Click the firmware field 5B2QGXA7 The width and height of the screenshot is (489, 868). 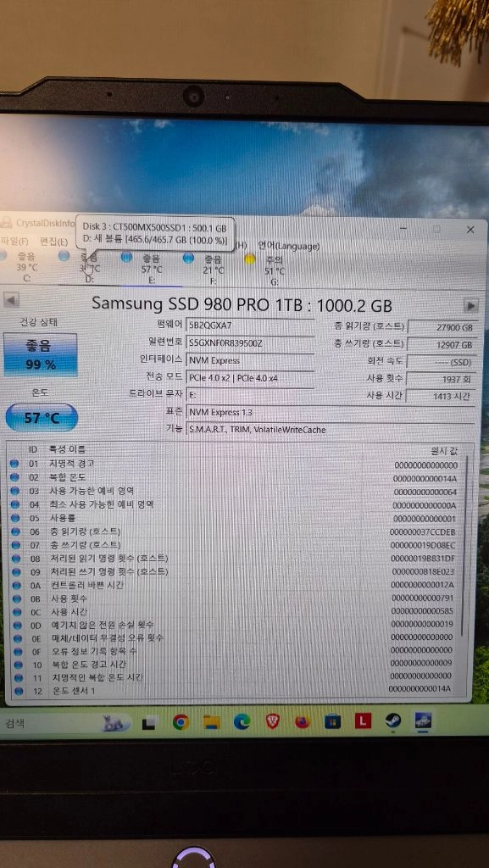point(250,325)
